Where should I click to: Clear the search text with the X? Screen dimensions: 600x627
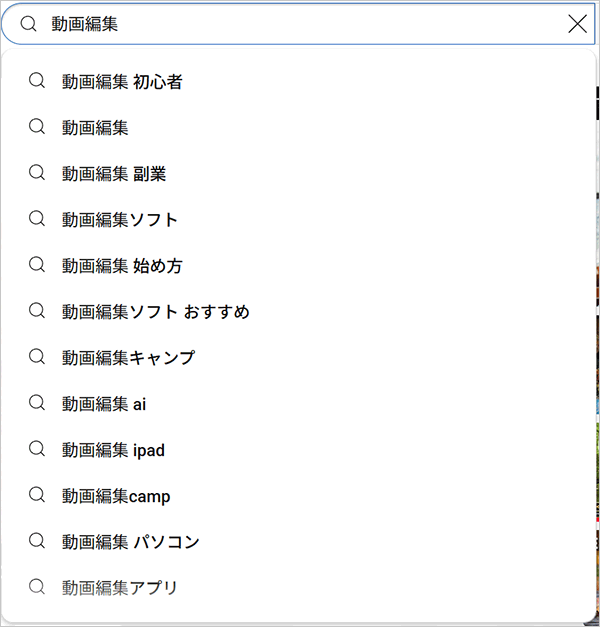click(577, 24)
